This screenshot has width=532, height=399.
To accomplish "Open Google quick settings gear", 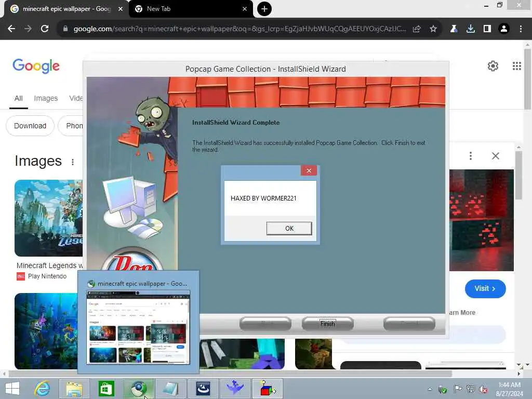I will [x=493, y=66].
